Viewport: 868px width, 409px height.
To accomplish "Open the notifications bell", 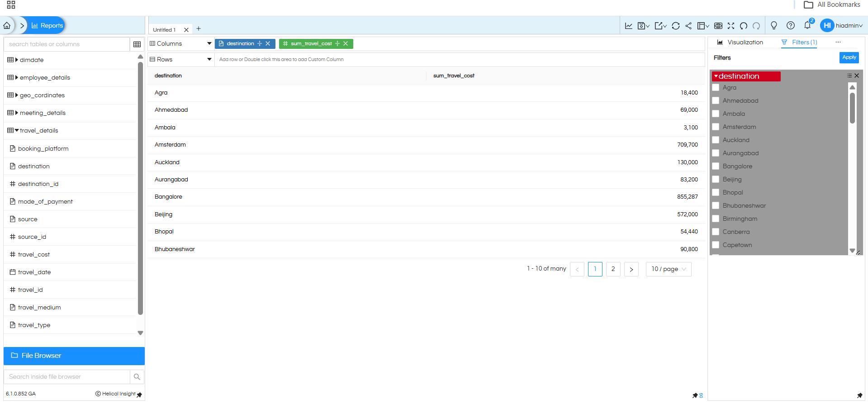I will point(807,25).
